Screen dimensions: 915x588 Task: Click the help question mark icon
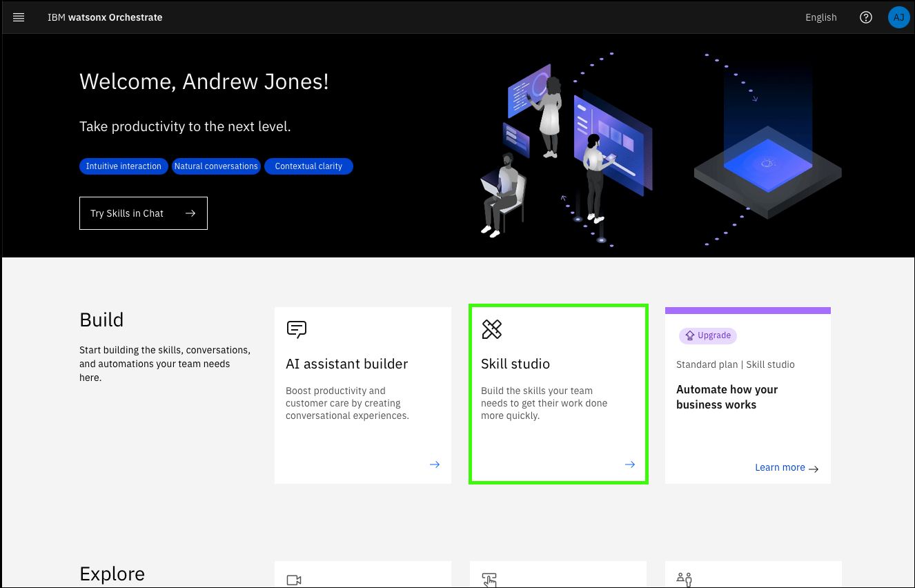pos(866,17)
